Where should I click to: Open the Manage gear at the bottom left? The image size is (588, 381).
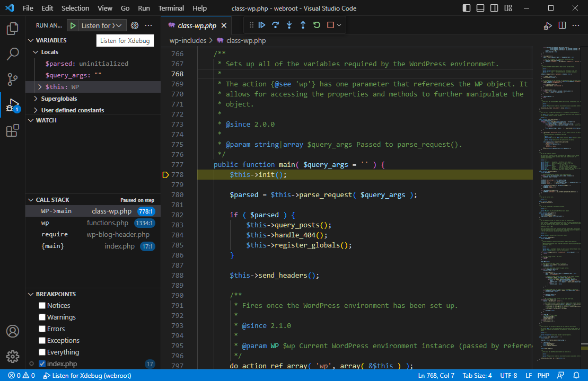pos(12,357)
